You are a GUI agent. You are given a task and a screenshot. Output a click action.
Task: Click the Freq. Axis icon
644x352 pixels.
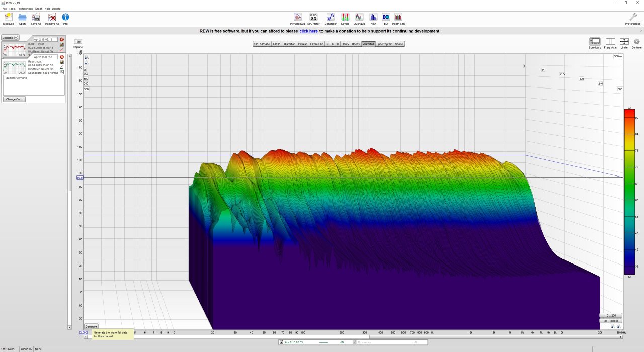click(610, 43)
